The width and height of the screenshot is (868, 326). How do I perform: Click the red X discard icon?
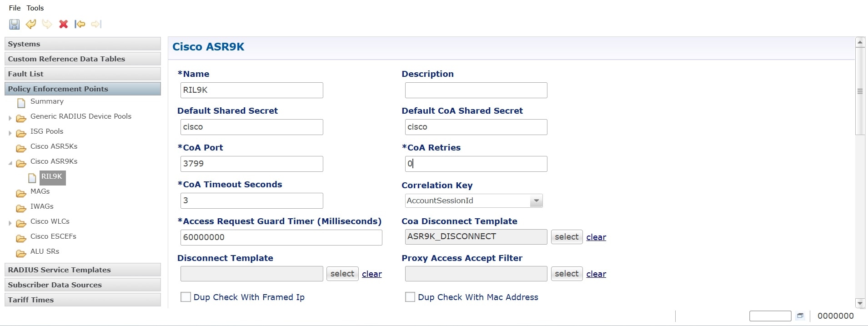click(64, 24)
